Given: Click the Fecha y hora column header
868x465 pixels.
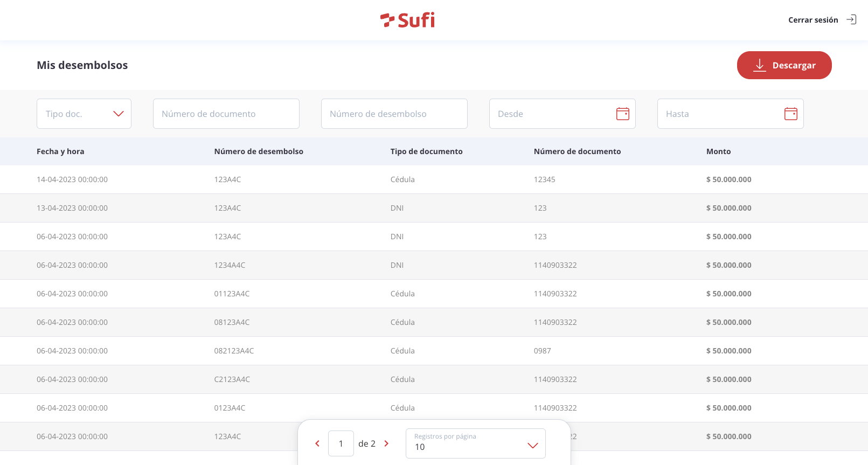Looking at the screenshot, I should pyautogui.click(x=60, y=151).
